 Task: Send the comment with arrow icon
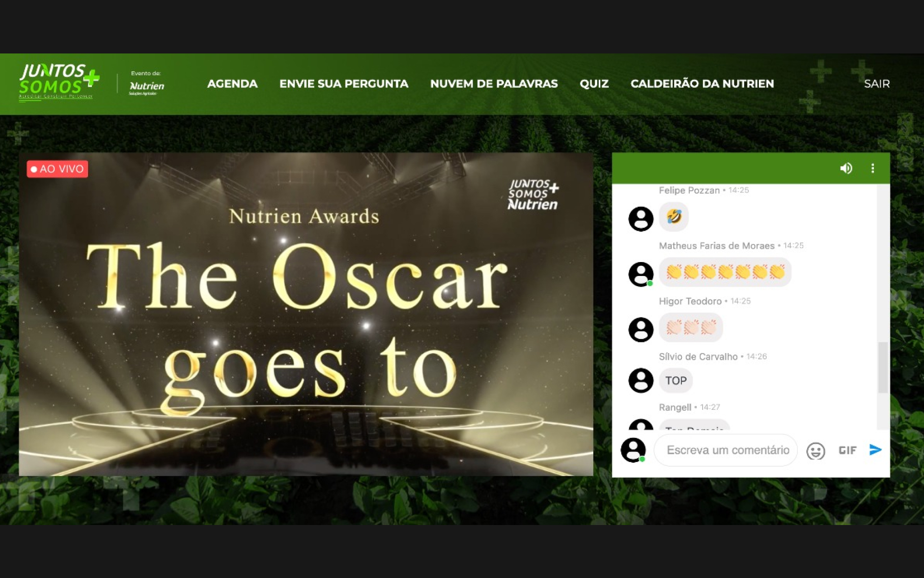click(875, 450)
